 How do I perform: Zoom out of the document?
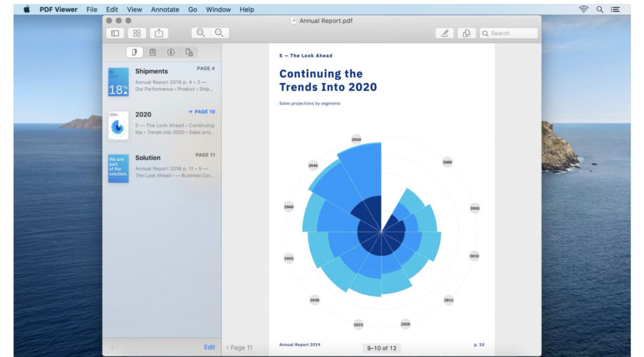point(219,33)
